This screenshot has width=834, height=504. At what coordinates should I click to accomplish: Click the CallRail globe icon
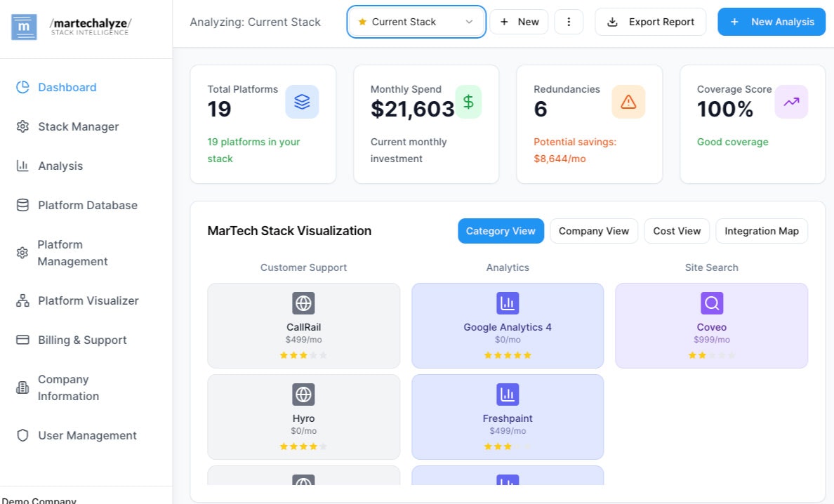pyautogui.click(x=304, y=303)
